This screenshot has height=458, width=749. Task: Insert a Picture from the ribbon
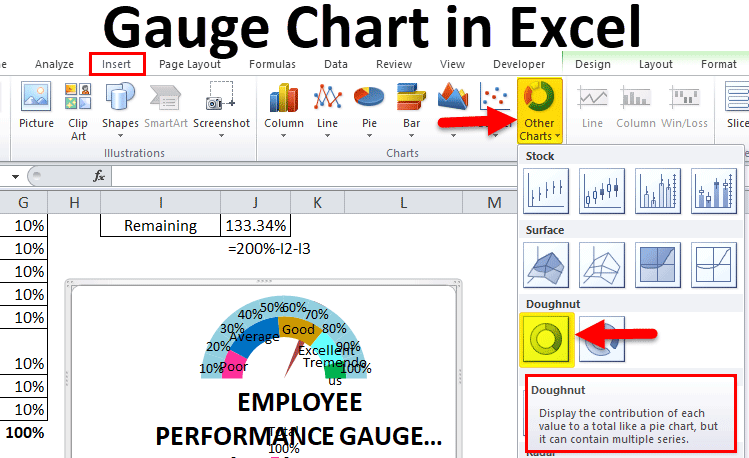(36, 105)
